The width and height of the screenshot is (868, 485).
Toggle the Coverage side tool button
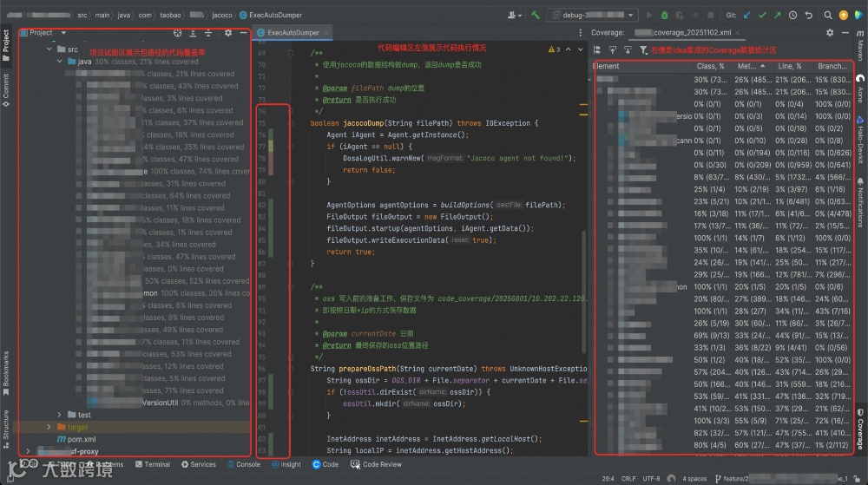click(860, 429)
